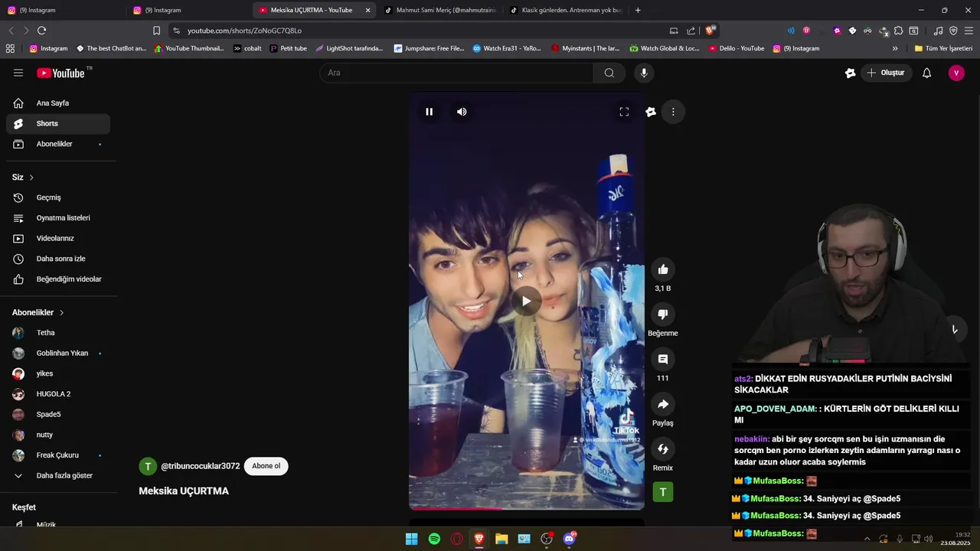Select Shorts in the sidebar
The width and height of the screenshot is (980, 551).
(58, 124)
